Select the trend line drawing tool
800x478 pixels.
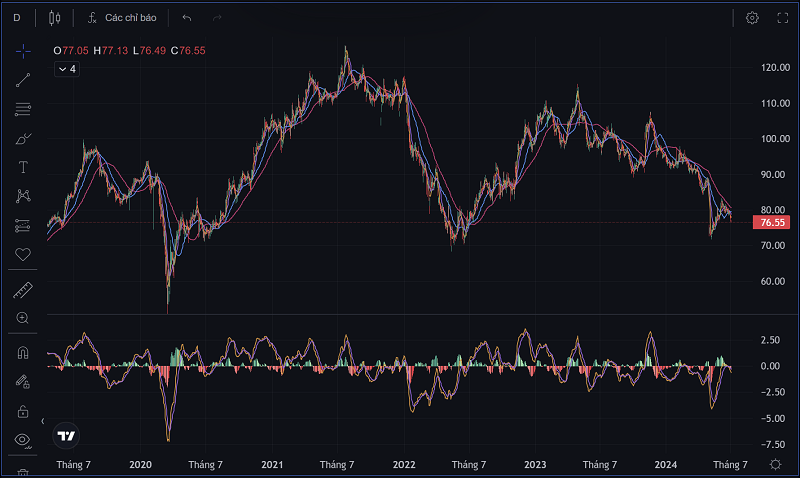click(x=22, y=80)
